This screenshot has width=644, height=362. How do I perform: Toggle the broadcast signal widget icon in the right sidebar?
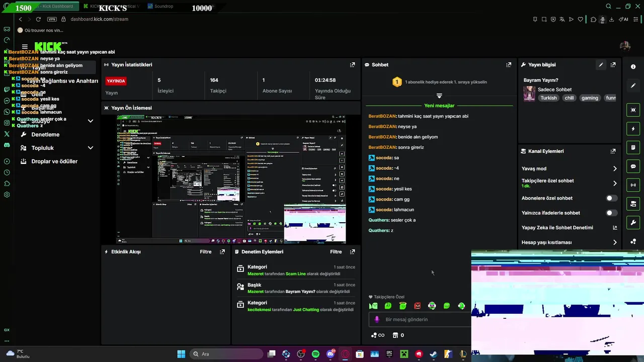pos(633,185)
